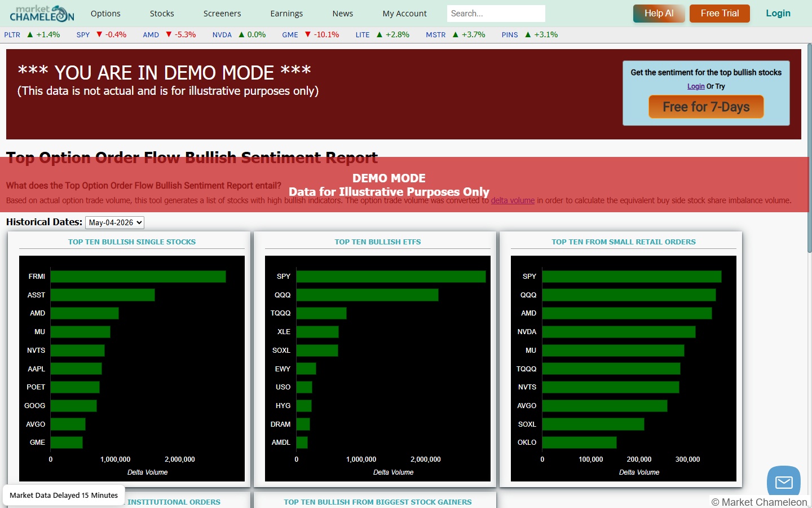
Task: Click Top Ten From Small Retail Orders heading
Action: pyautogui.click(x=624, y=242)
